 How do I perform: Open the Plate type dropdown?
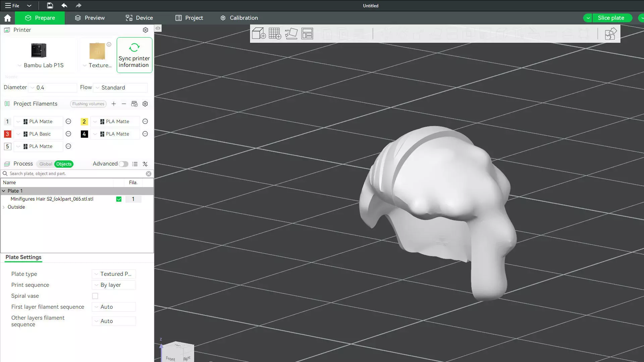click(x=114, y=274)
